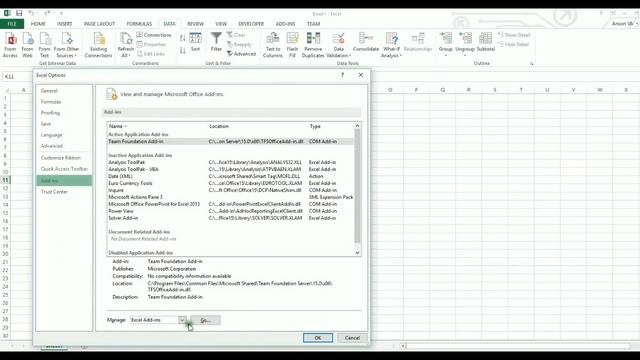The image size is (640, 360).
Task: Click the Connections button in ribbon
Action: [x=154, y=35]
